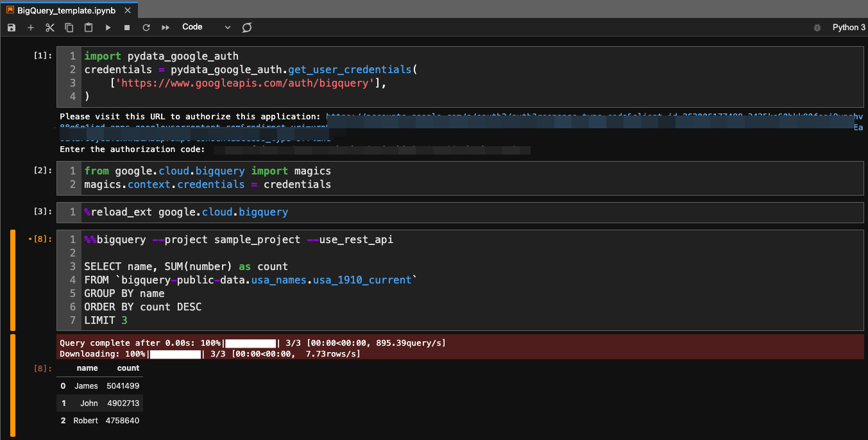
Task: Click the Robert cell in the result table
Action: click(85, 421)
